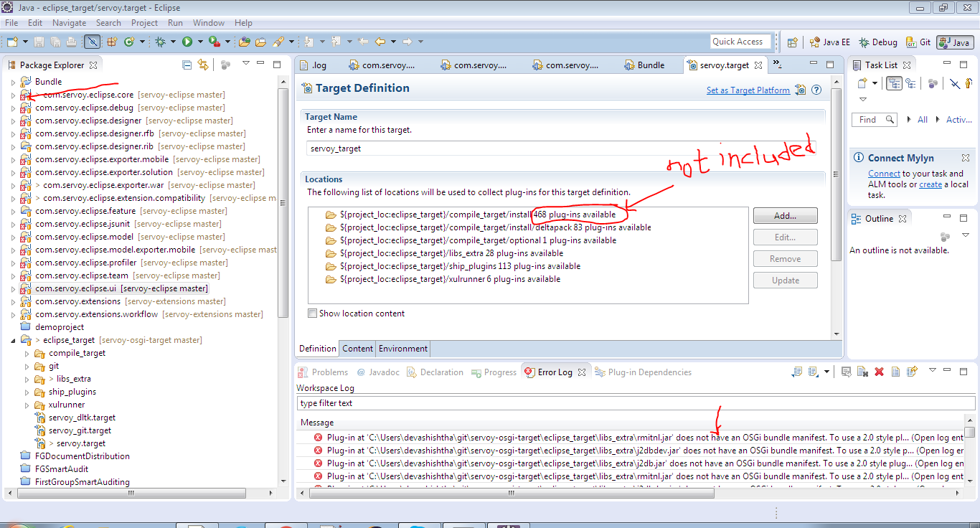Click the Target Definition help question-mark icon
Screen dimensions: 980x528
(x=816, y=90)
